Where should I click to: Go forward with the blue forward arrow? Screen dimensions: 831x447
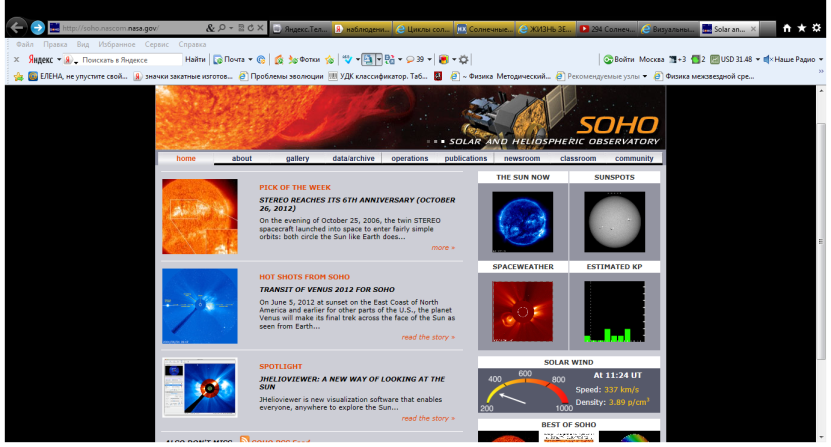click(38, 28)
